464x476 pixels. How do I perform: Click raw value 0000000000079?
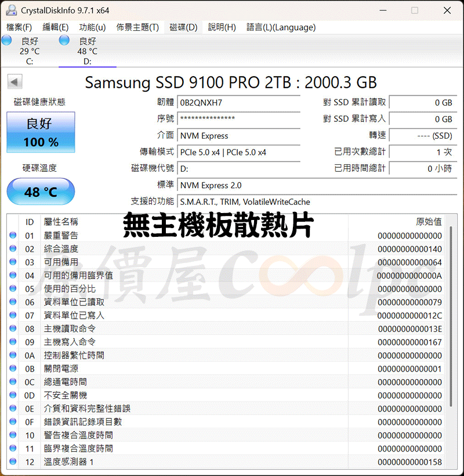[409, 302]
